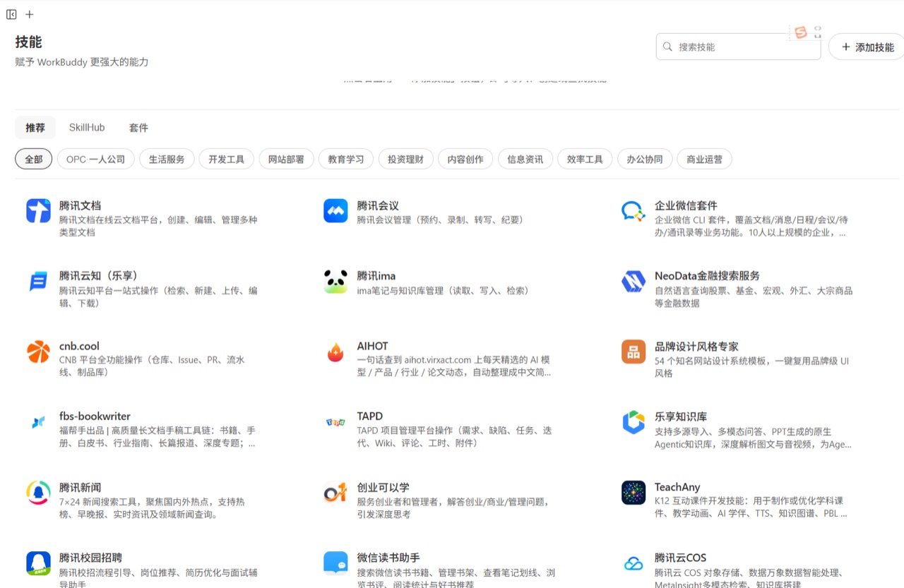Click the 腾讯文档 skill icon

pos(39,210)
